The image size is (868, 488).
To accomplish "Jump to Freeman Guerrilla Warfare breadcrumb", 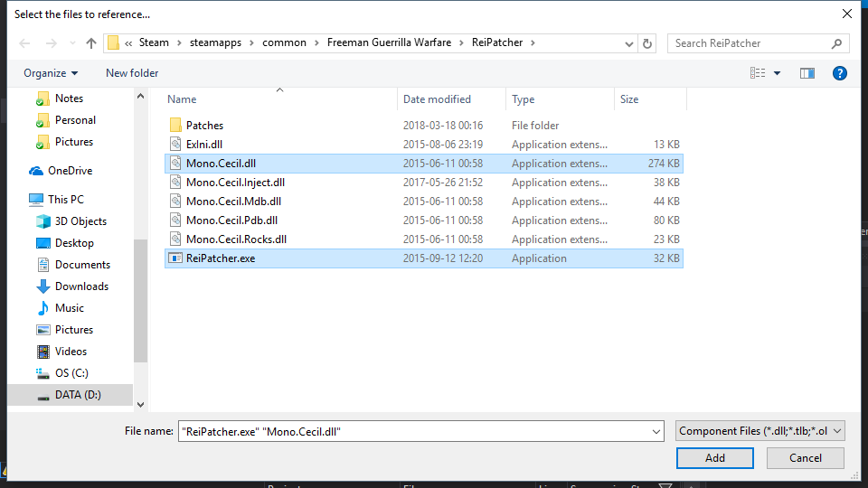I will pos(389,42).
